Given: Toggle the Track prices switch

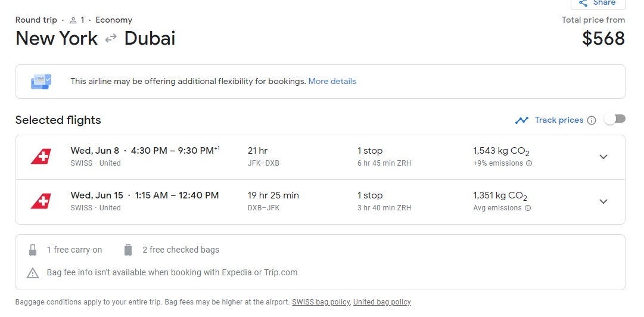Looking at the screenshot, I should (615, 119).
